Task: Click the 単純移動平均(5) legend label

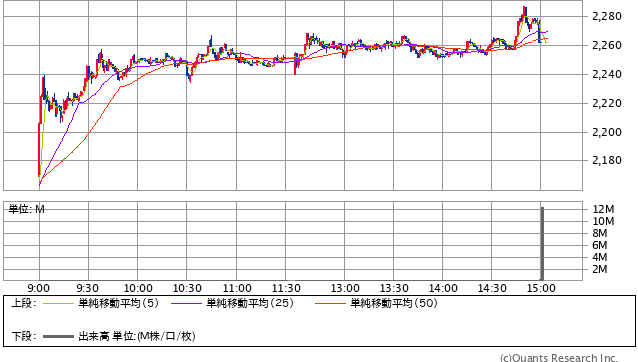Action: click(x=118, y=303)
